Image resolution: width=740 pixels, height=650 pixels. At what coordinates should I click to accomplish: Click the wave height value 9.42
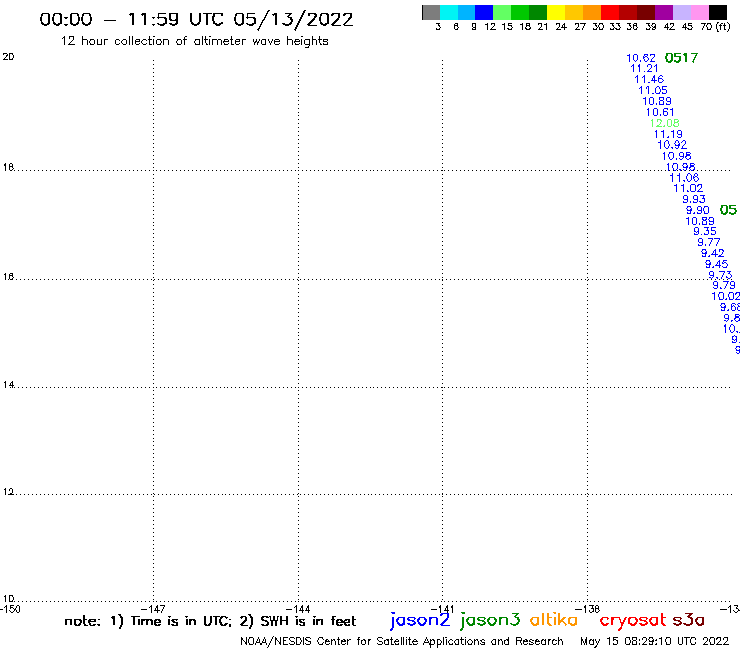point(713,253)
